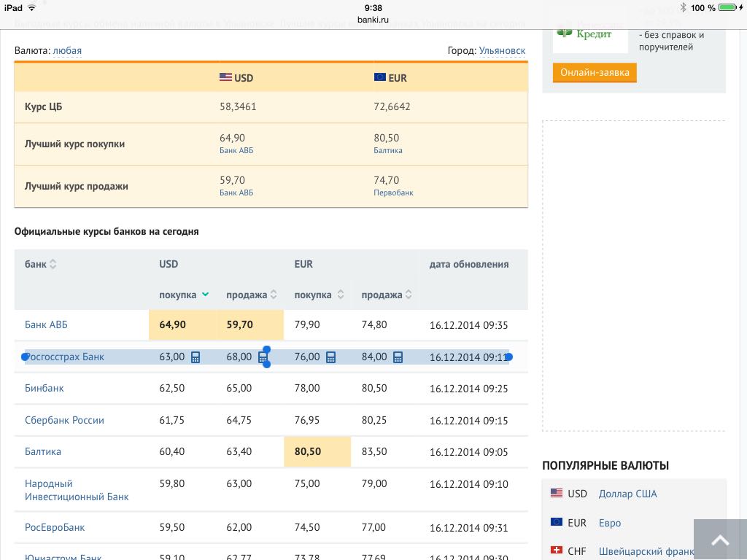
Task: Select Народный Инвестиционный Банк USD buy 59,80
Action: click(x=172, y=484)
